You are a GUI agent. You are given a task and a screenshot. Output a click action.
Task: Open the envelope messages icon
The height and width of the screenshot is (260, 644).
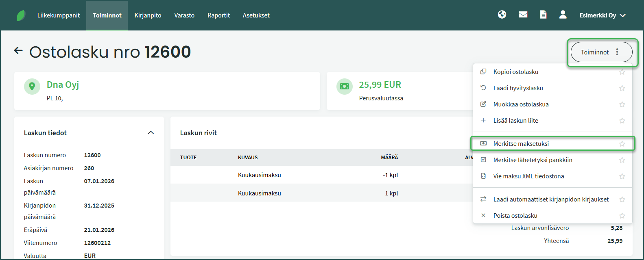pos(523,15)
